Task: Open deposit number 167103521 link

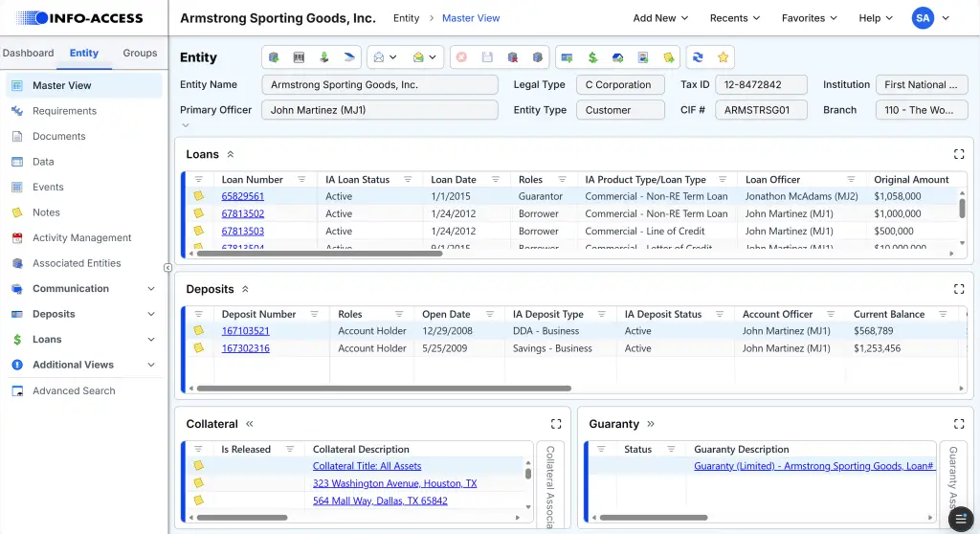Action: point(245,331)
